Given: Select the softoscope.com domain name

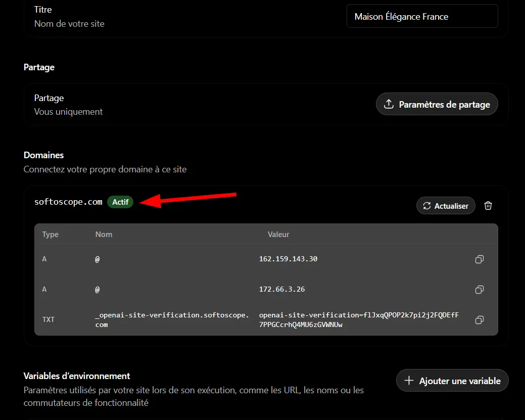Looking at the screenshot, I should pyautogui.click(x=68, y=202).
